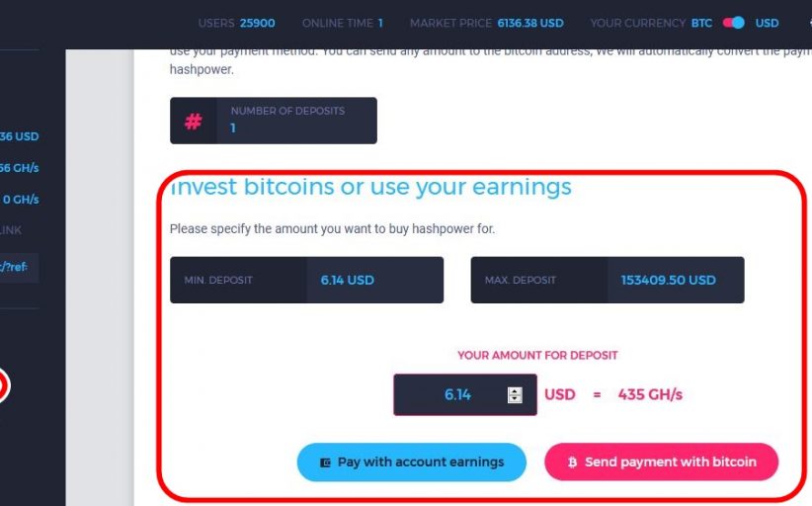Pay with account earnings
Screen dimensions: 812x506
pyautogui.click(x=411, y=462)
